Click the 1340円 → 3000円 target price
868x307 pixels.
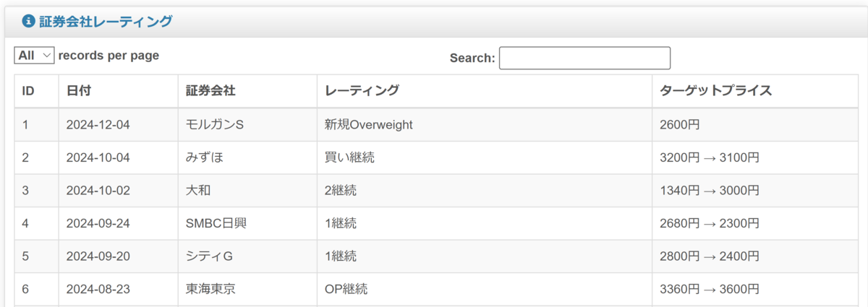(x=710, y=191)
